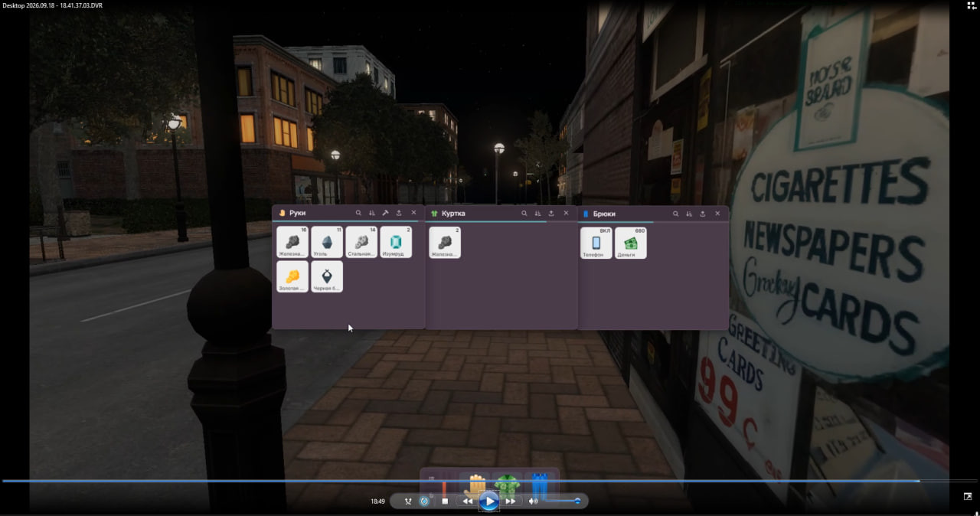Fast forward the video
The height and width of the screenshot is (516, 980).
[510, 501]
